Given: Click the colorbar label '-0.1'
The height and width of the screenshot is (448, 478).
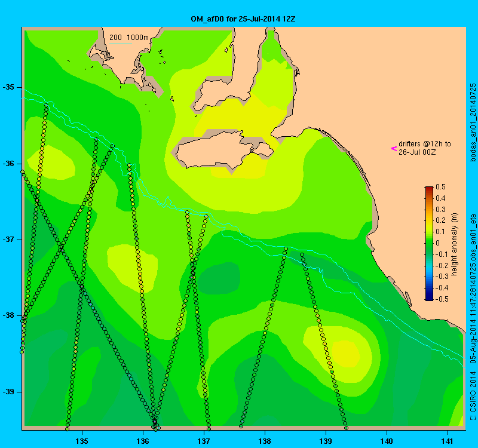Looking at the screenshot, I should (x=441, y=254).
